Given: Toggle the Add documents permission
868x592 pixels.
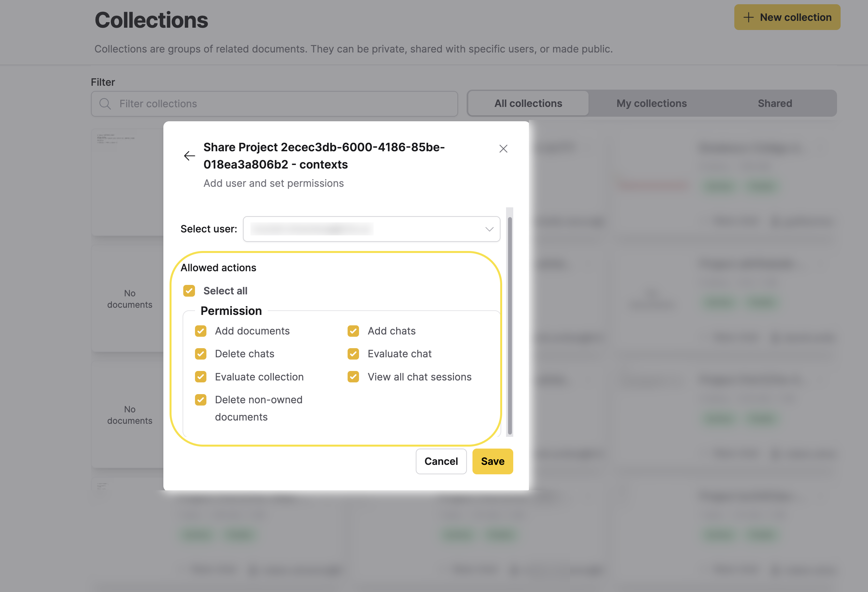Looking at the screenshot, I should tap(201, 331).
